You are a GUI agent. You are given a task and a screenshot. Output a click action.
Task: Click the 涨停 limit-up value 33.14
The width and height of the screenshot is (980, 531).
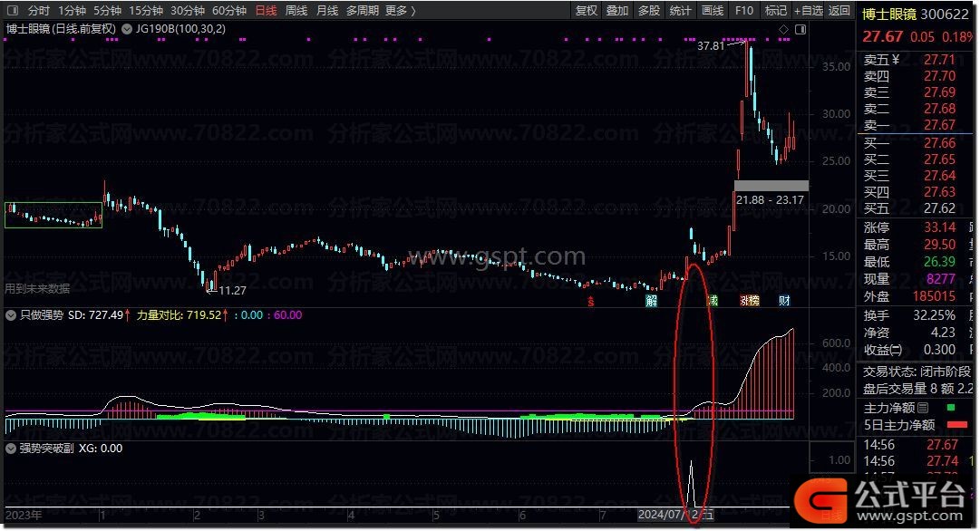tap(940, 227)
